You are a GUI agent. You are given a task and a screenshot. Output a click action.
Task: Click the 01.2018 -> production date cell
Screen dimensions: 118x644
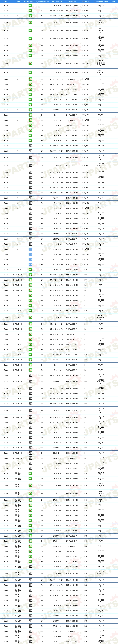(57, 141)
